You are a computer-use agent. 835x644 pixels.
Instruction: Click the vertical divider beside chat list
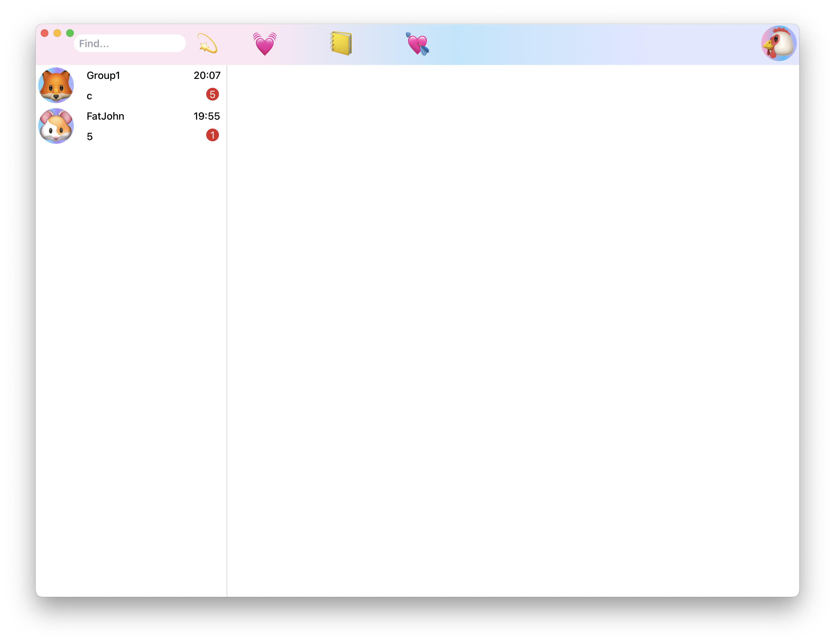tap(227, 329)
